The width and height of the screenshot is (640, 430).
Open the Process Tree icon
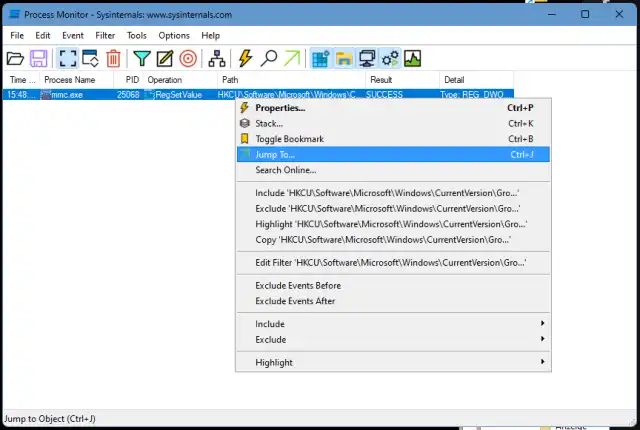(x=217, y=59)
